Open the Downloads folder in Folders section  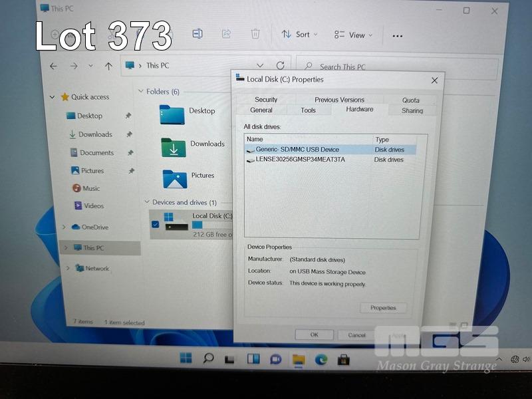click(173, 146)
